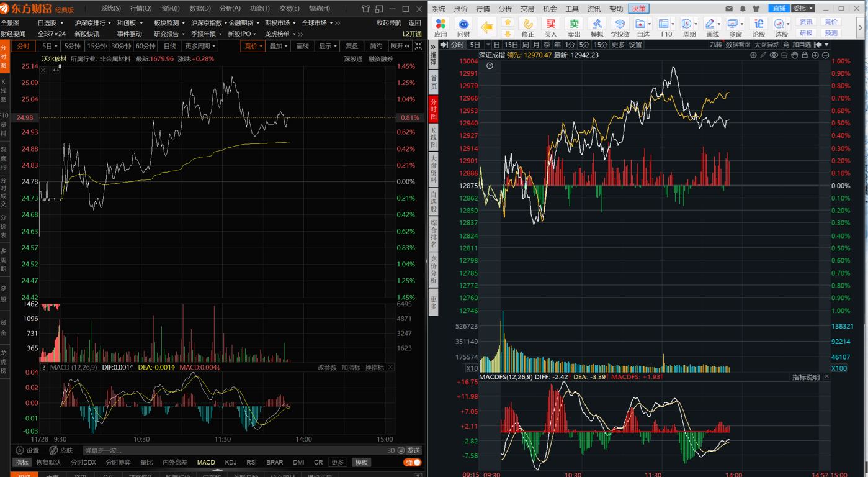
Task: Click the skin shirt icon in right window
Action: coord(756,9)
